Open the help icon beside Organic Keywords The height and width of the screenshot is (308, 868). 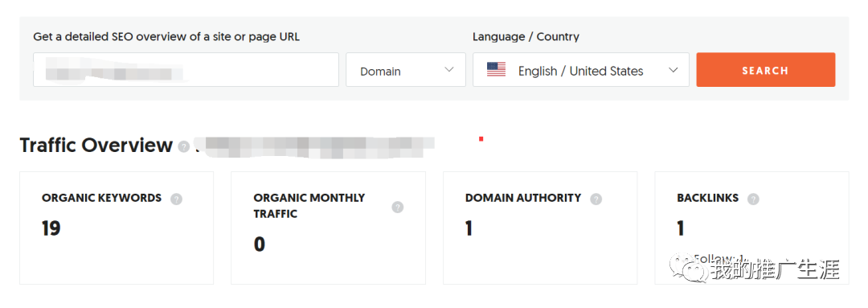(176, 199)
